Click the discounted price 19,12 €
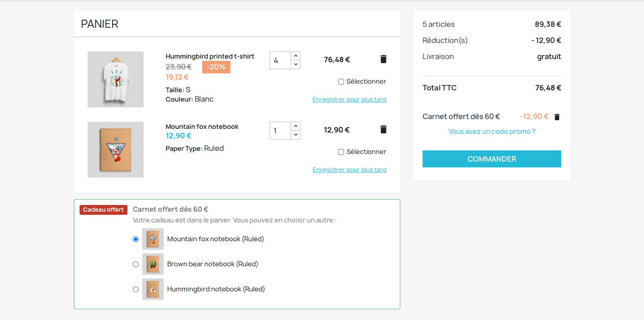 tap(177, 77)
